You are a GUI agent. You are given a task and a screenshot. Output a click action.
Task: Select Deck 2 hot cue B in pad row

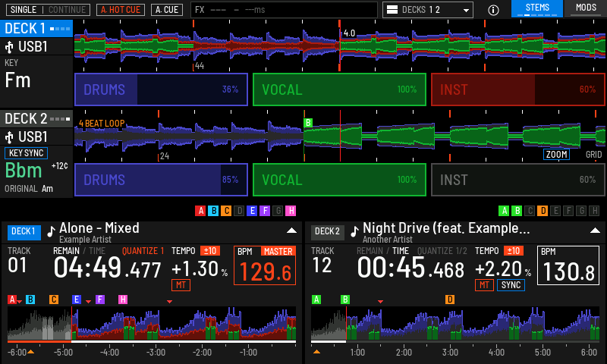point(517,211)
